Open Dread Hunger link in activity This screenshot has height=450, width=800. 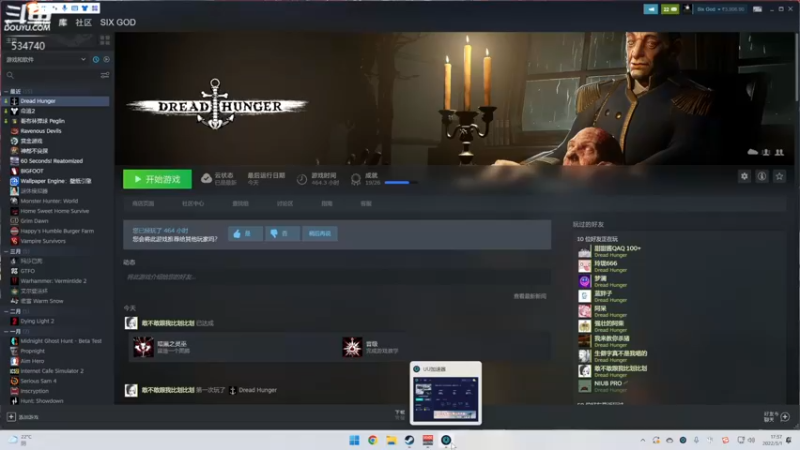(258, 390)
